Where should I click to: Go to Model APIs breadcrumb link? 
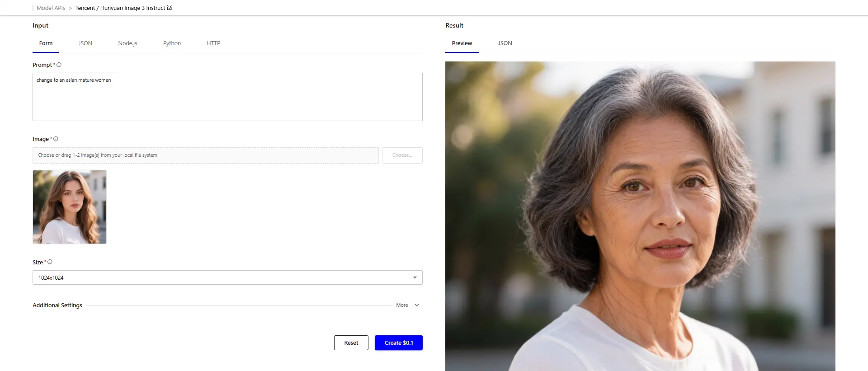51,8
